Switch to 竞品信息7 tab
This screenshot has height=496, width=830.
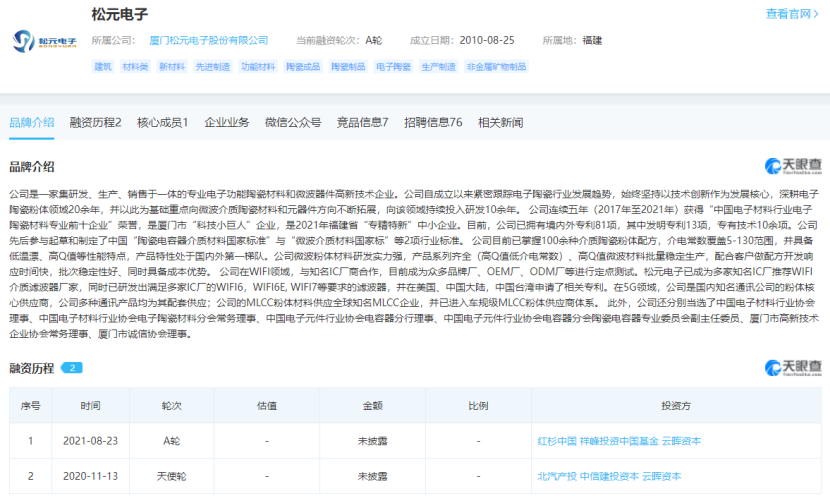pos(363,122)
